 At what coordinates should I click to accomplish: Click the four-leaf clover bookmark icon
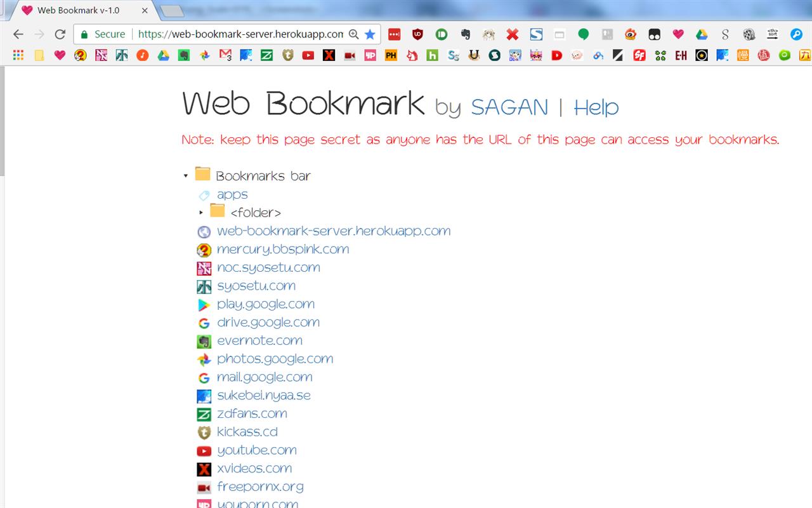click(x=660, y=55)
